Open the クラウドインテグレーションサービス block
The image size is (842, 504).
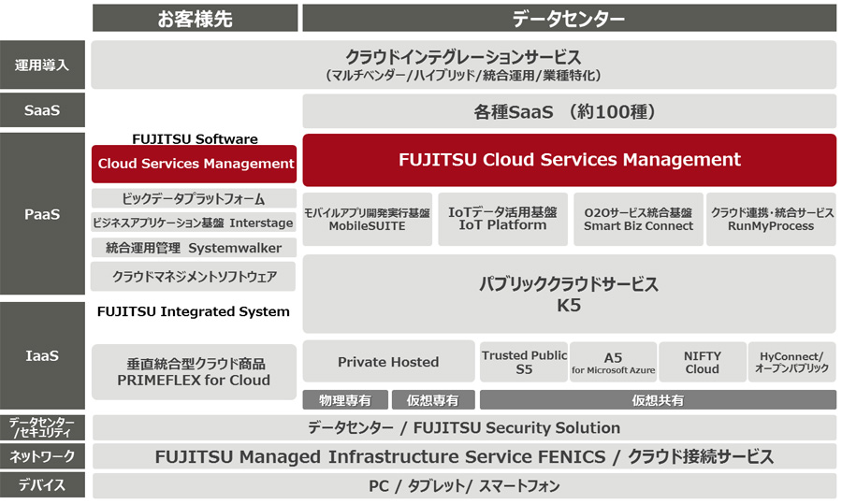point(464,65)
